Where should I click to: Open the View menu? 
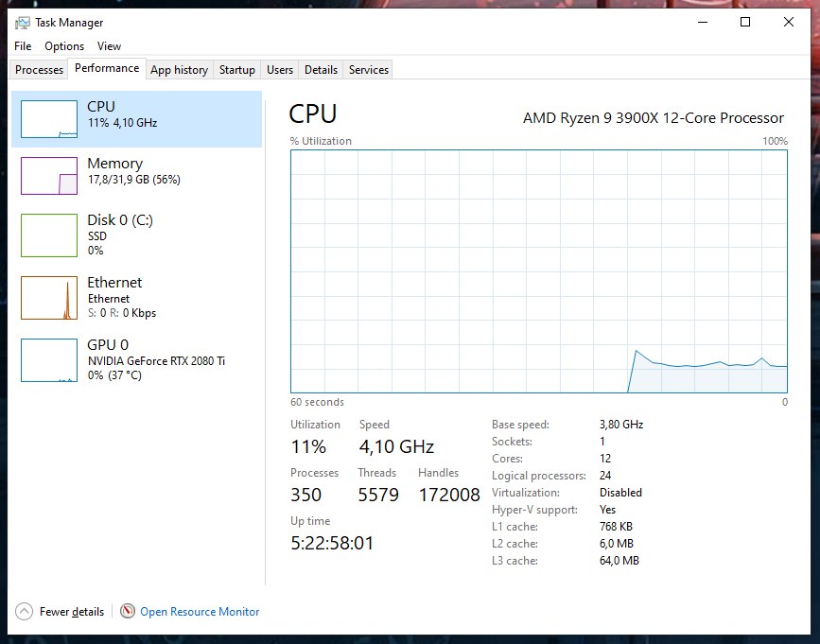[x=110, y=46]
